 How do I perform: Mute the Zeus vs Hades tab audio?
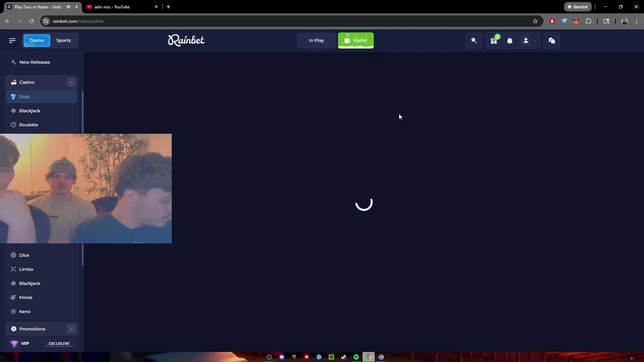pos(68,7)
